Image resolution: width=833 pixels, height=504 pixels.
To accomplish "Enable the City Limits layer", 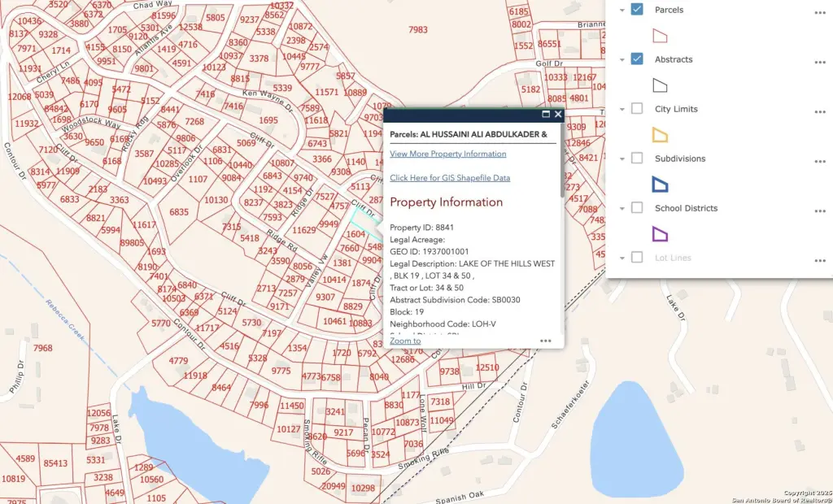I will coord(637,109).
